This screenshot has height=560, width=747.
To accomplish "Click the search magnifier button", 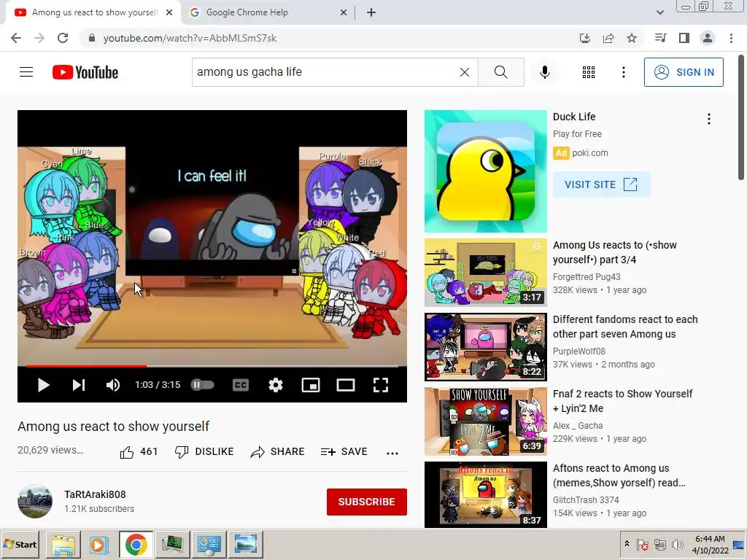I will pos(500,72).
